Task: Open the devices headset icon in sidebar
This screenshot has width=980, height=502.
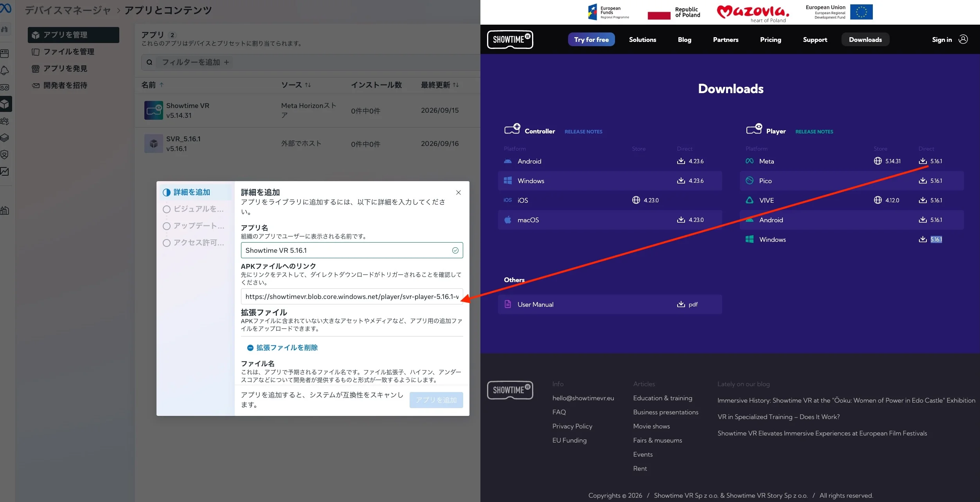Action: click(5, 87)
